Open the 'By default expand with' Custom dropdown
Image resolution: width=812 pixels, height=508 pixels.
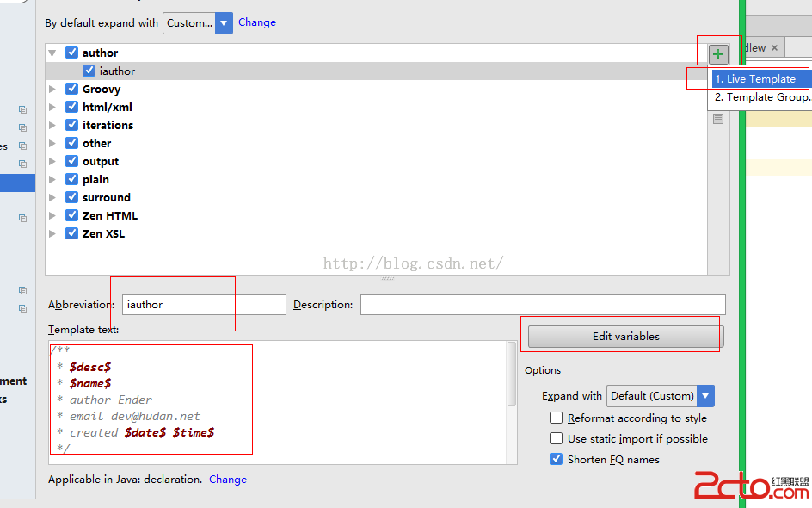(x=198, y=22)
